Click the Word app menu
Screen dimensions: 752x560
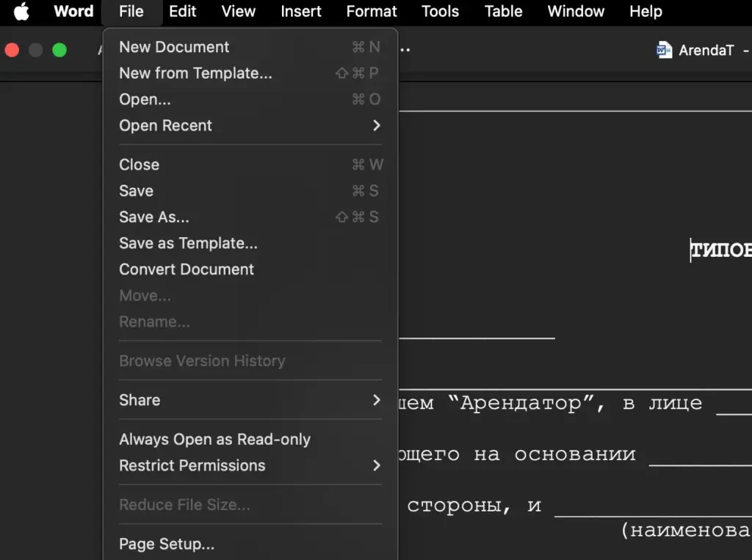(x=73, y=11)
